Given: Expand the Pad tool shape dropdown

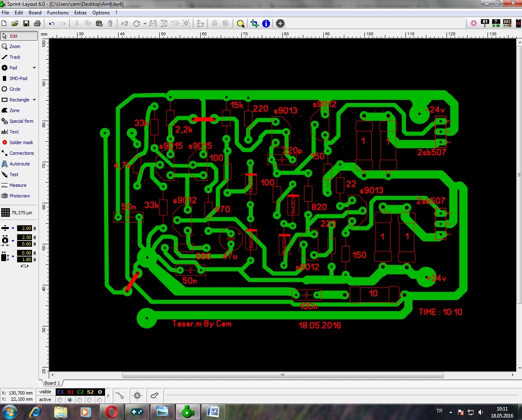Looking at the screenshot, I should [34, 68].
